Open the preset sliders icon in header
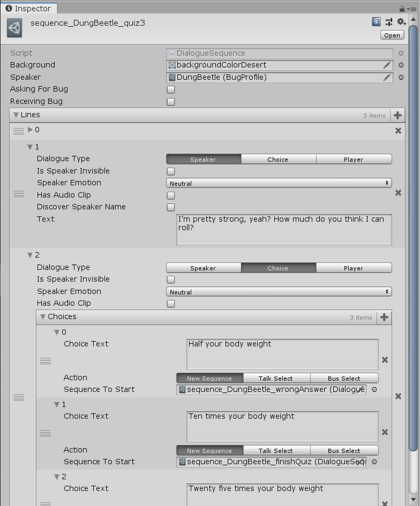 [389, 21]
